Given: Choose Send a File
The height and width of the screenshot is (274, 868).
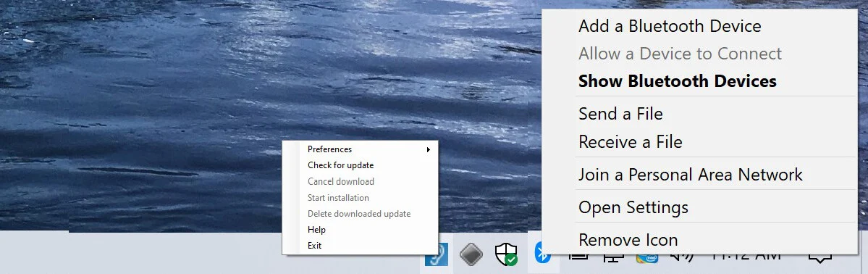Looking at the screenshot, I should pyautogui.click(x=620, y=114).
